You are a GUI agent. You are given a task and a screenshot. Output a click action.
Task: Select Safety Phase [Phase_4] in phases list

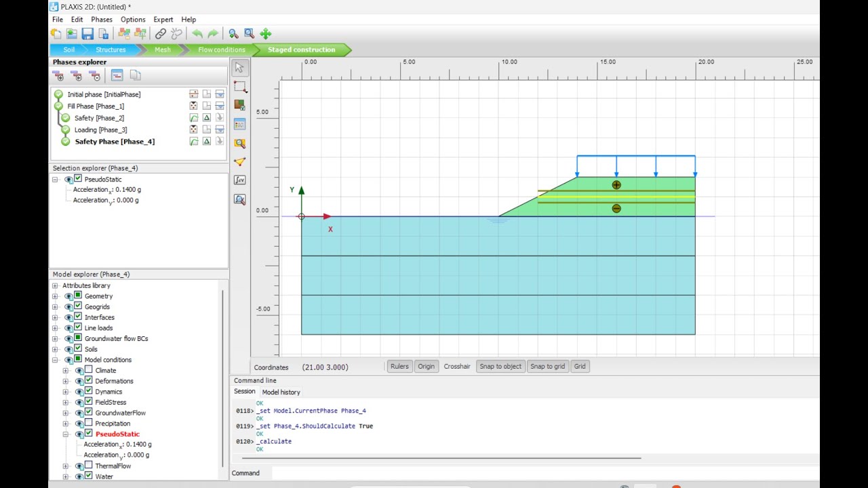[115, 142]
